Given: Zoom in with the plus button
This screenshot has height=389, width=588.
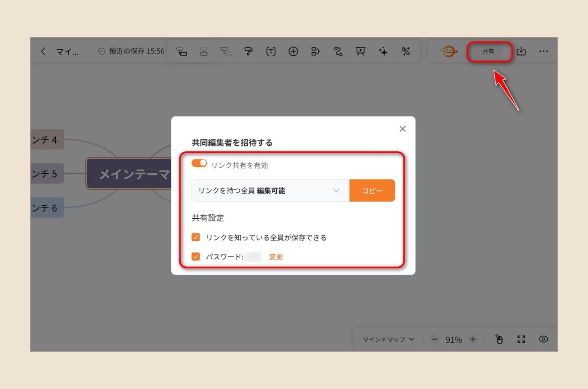Looking at the screenshot, I should pos(473,339).
